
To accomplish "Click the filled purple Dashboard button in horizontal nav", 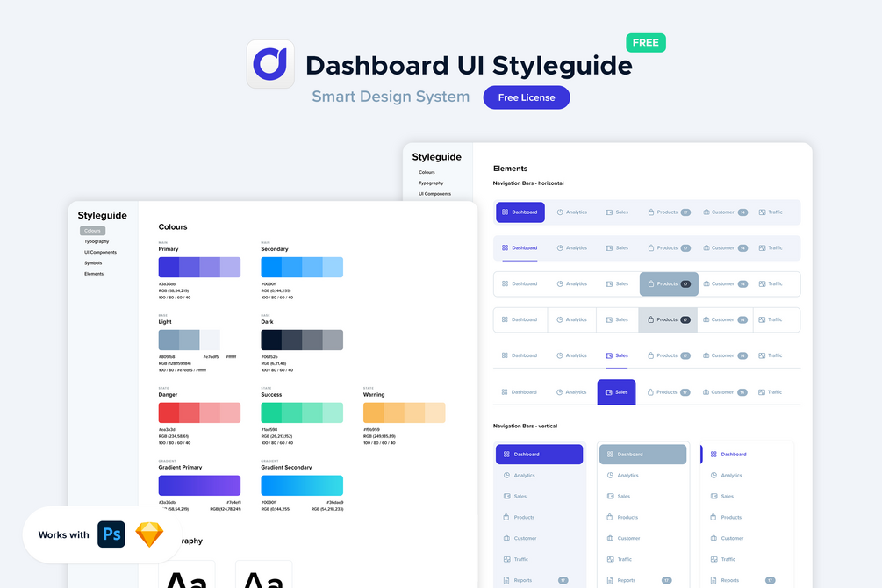I will [x=520, y=212].
